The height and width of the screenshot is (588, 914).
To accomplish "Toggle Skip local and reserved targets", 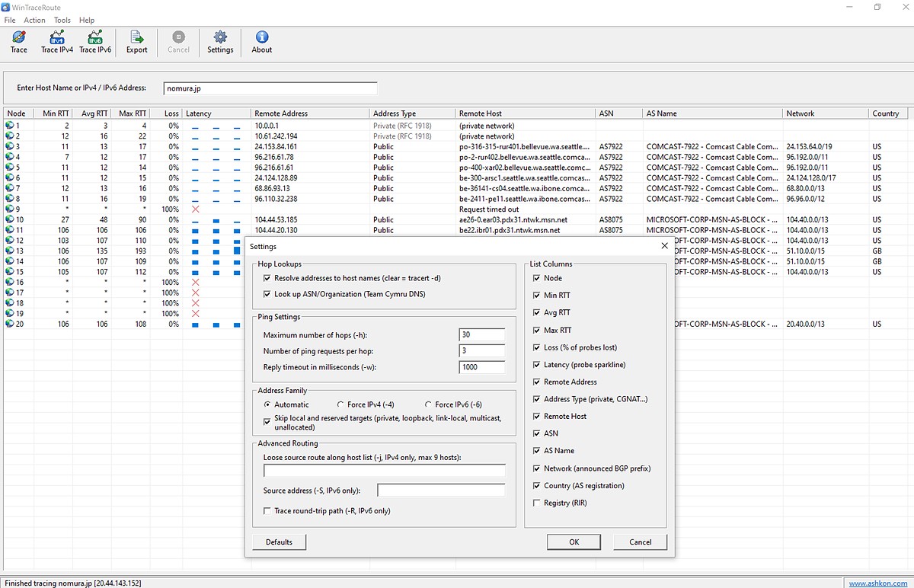I will click(x=267, y=421).
